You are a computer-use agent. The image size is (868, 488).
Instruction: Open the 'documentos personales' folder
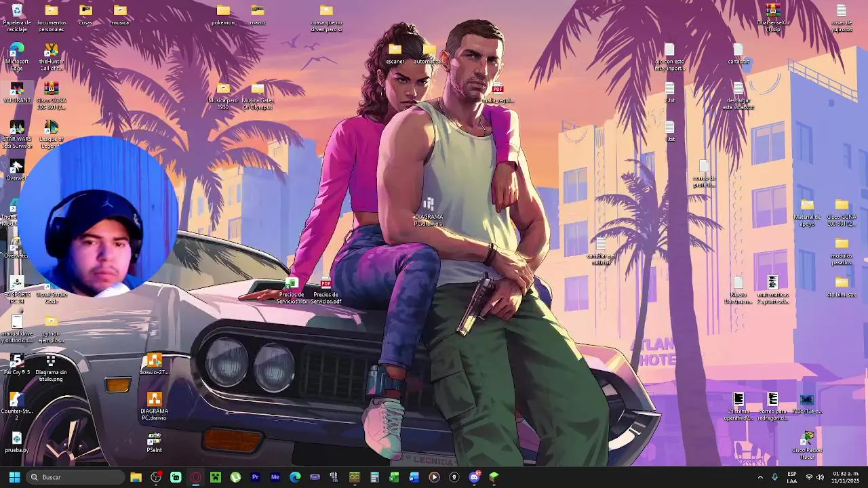[x=52, y=18]
